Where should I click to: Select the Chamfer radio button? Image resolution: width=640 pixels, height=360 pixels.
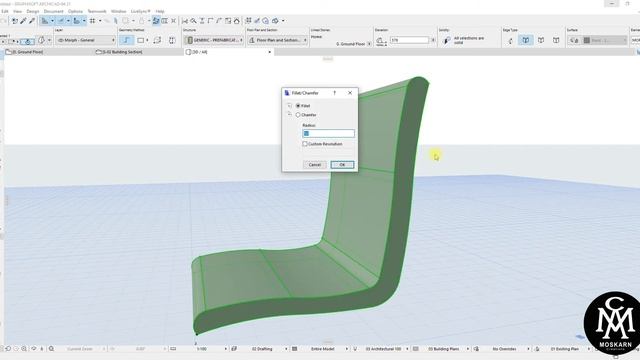click(x=298, y=115)
